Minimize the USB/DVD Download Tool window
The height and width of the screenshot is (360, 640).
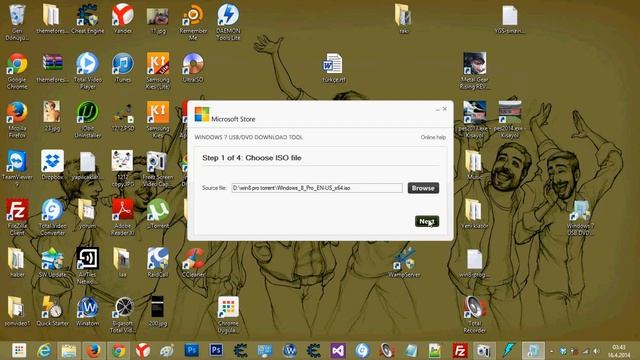coord(438,109)
